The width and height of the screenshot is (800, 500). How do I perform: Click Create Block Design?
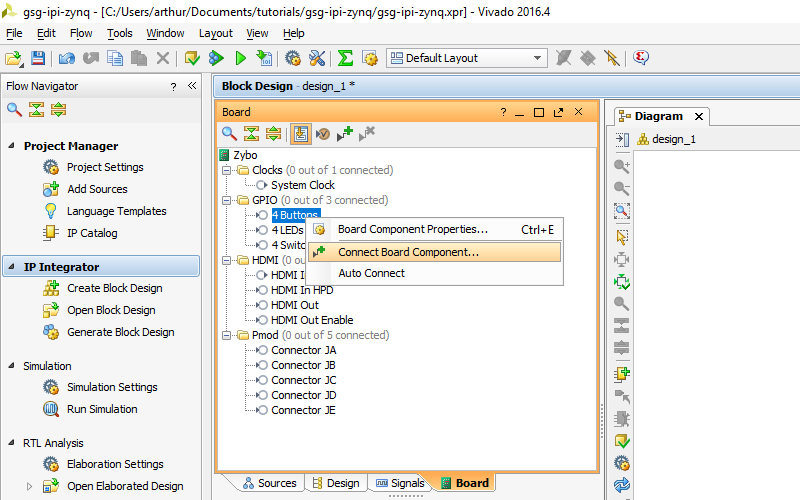(115, 288)
